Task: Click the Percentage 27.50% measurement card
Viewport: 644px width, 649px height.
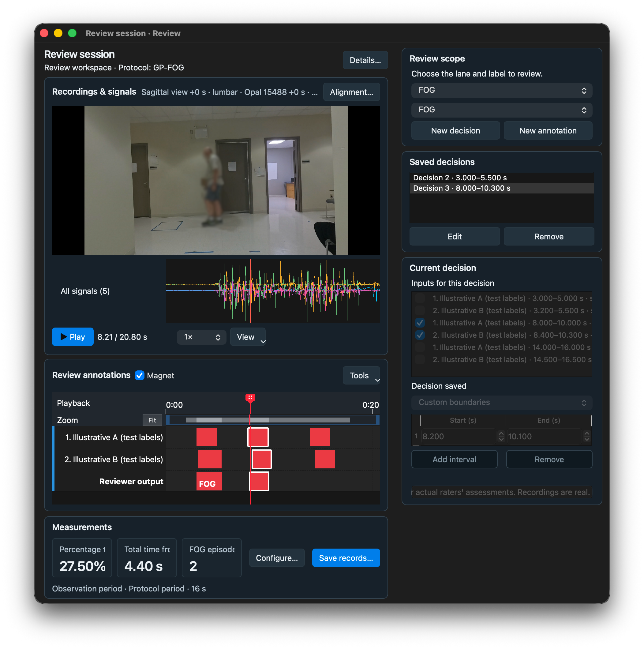Action: coord(82,558)
